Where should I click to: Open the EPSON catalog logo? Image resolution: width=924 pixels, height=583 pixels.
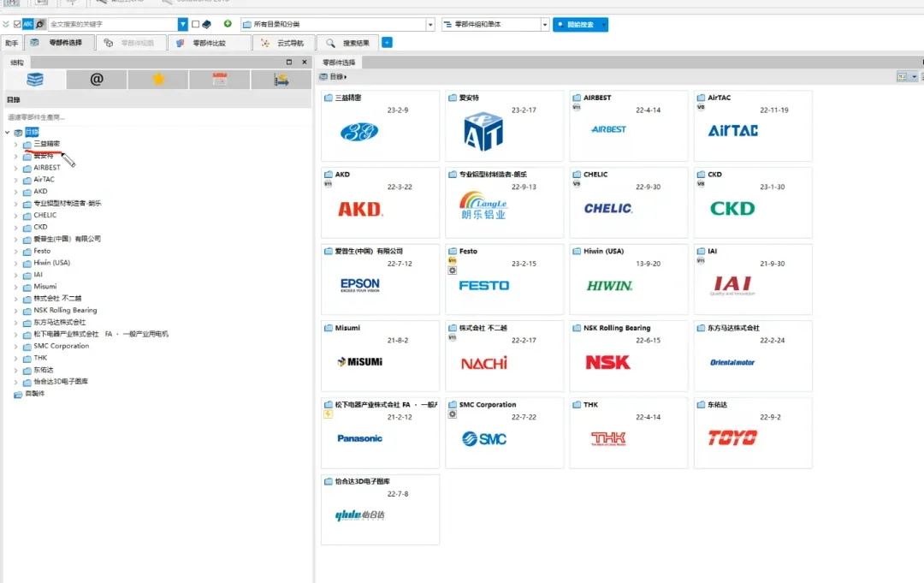360,285
